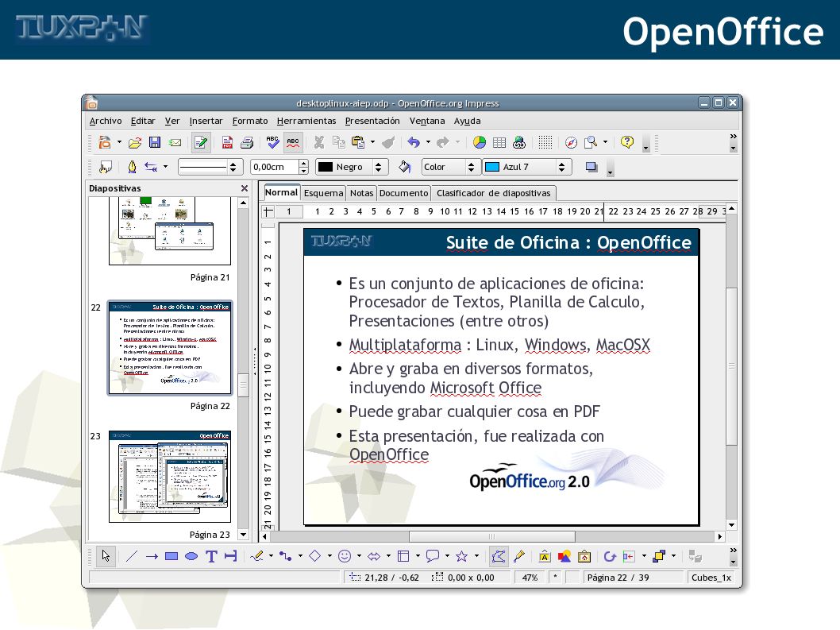
Task: Export directly as PDF icon
Action: point(227,142)
